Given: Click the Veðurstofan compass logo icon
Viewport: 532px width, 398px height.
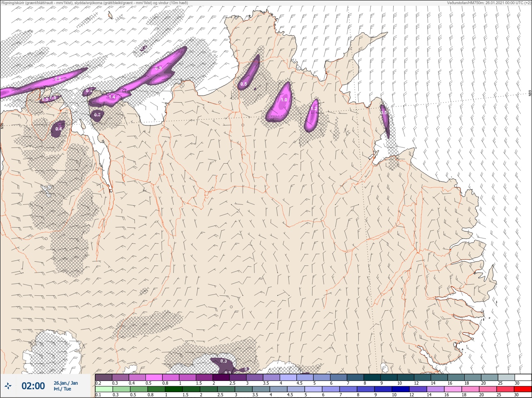Looking at the screenshot, I should (x=8, y=386).
